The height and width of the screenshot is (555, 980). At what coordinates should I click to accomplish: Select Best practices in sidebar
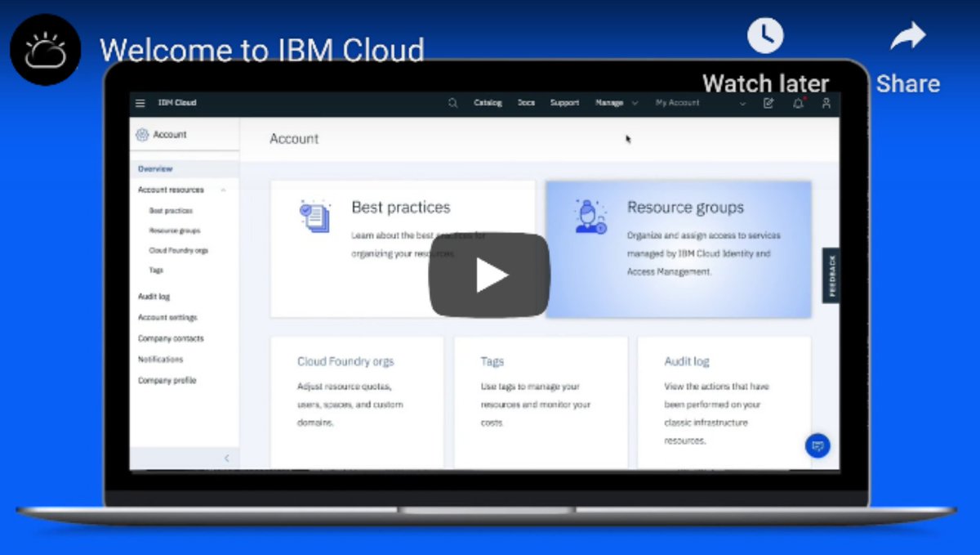(171, 211)
